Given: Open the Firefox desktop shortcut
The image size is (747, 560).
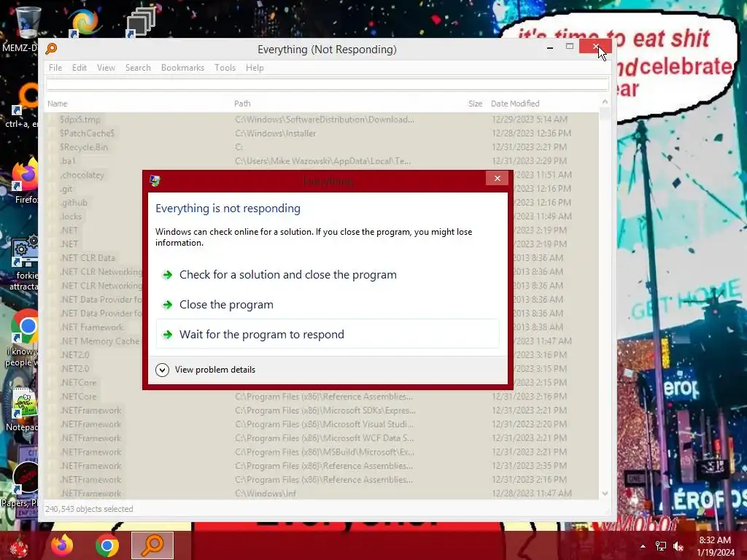Looking at the screenshot, I should (x=25, y=176).
